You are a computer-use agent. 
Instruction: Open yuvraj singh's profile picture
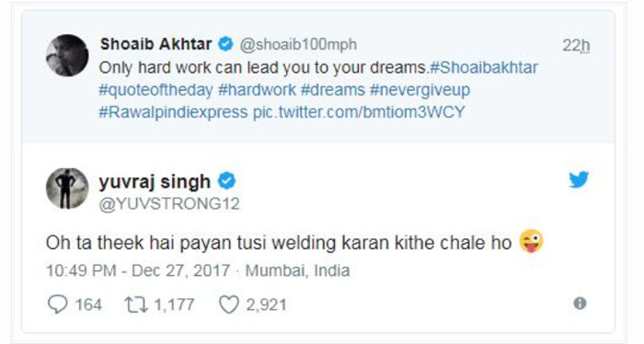67,189
